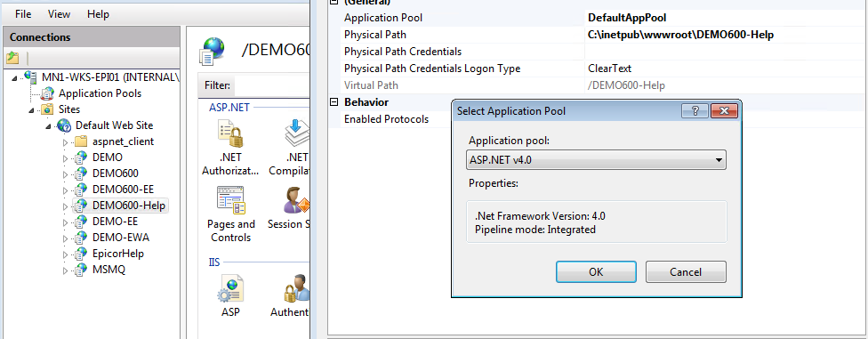Viewport: 868px width, 339px height.
Task: Open the View menu
Action: (x=60, y=14)
